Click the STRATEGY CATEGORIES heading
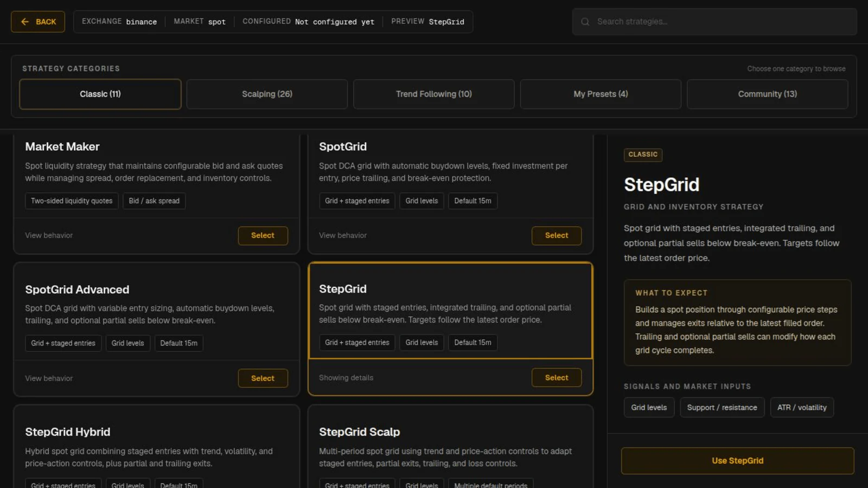The width and height of the screenshot is (868, 488). click(x=71, y=69)
